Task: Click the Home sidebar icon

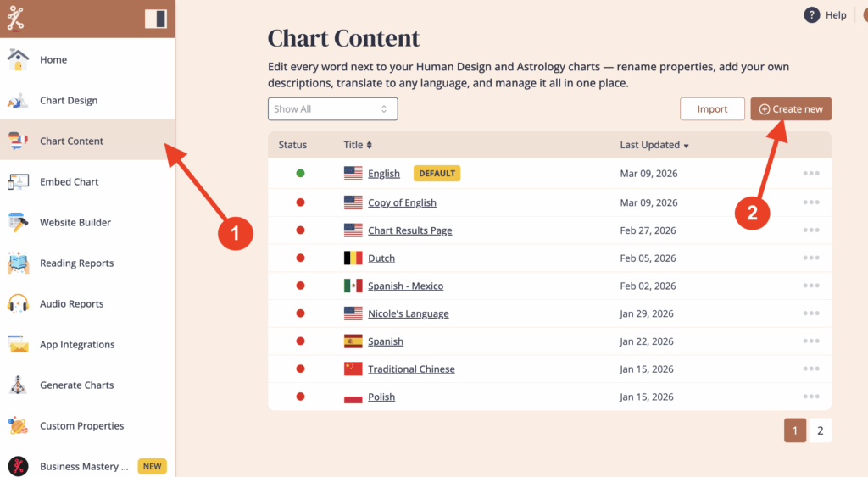Action: point(18,60)
